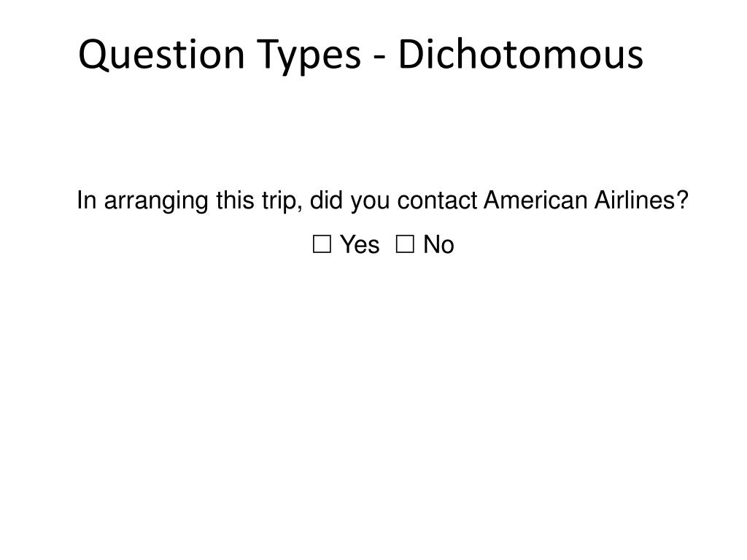Image resolution: width=747 pixels, height=560 pixels.
Task: Check the No checkbox
Action: [405, 244]
